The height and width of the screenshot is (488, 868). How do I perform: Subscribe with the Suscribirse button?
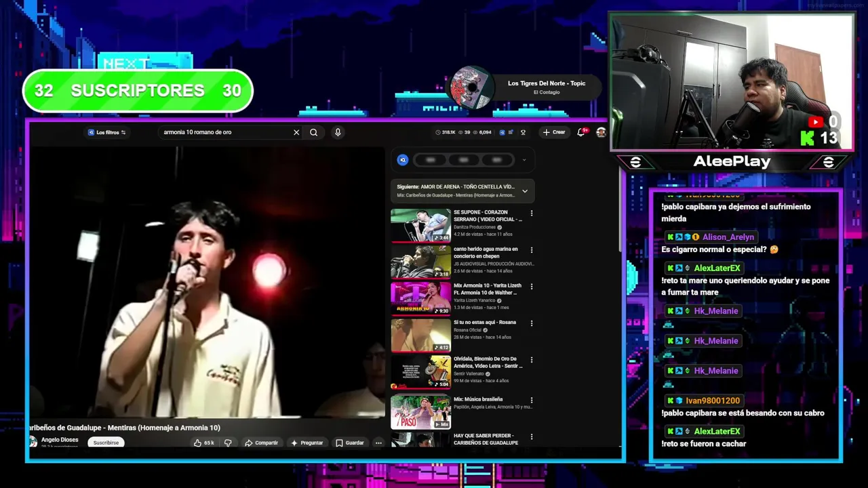tap(106, 443)
